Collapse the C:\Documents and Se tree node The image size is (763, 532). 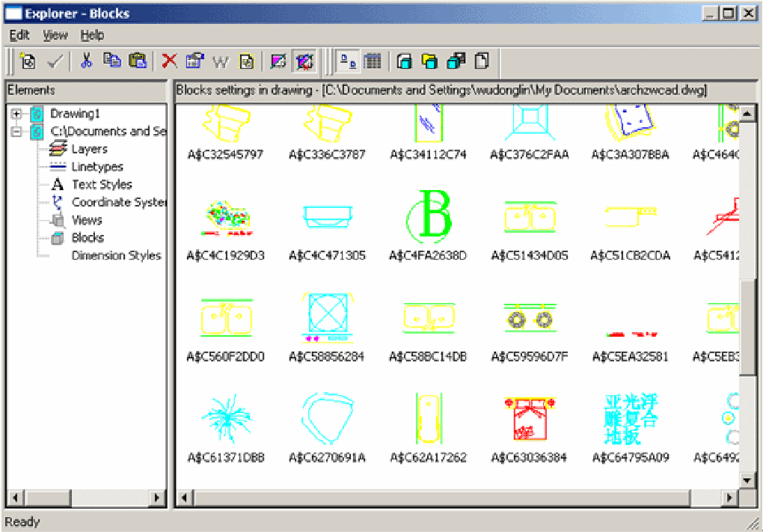[16, 132]
